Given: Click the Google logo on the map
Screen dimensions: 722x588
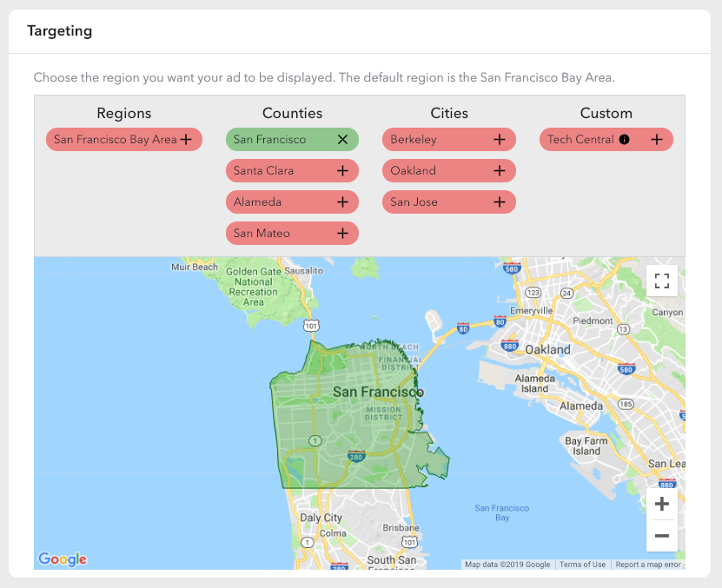Looking at the screenshot, I should click(62, 559).
